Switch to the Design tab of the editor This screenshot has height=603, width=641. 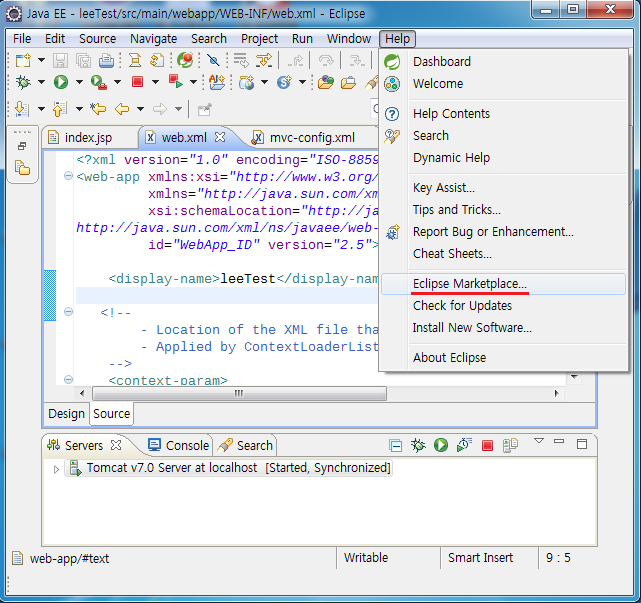click(66, 414)
